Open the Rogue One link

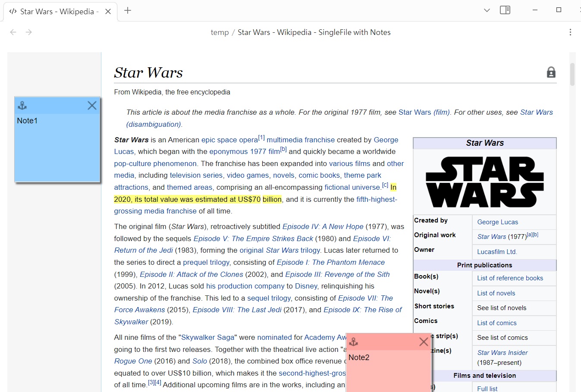(x=133, y=361)
